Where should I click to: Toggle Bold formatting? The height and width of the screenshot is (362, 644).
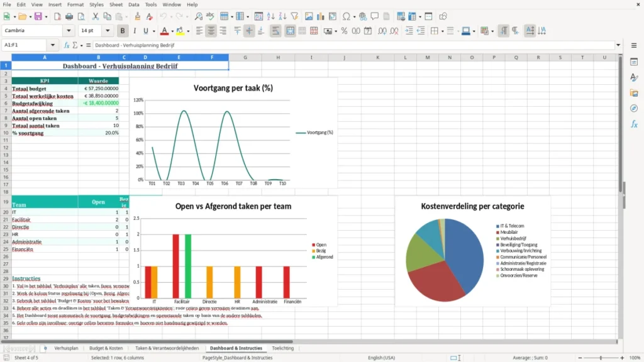click(x=123, y=31)
